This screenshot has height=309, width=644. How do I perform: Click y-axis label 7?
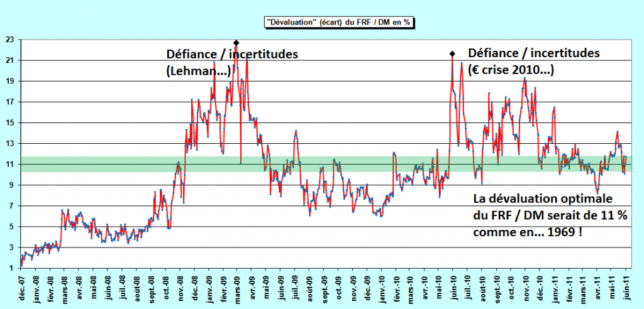click(x=12, y=206)
